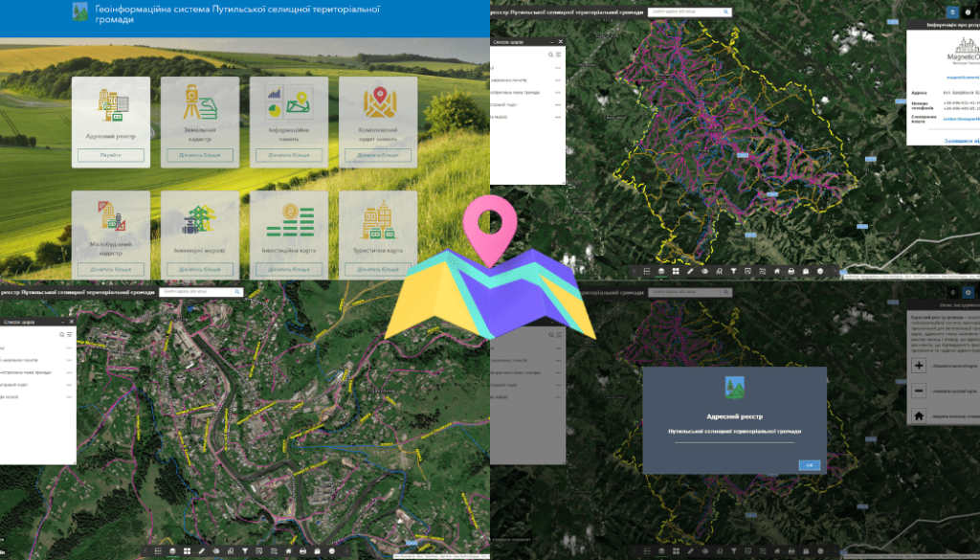Click the Інженерні мережі power tower icon

(x=200, y=220)
